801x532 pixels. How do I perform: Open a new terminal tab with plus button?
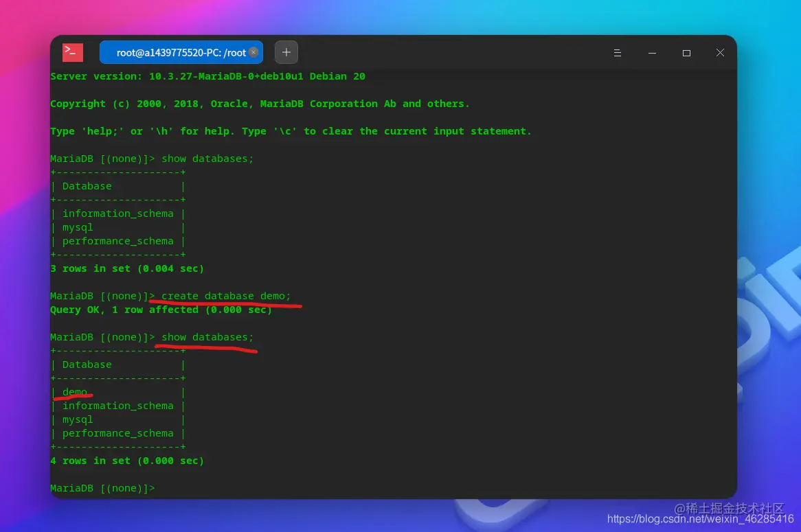click(286, 52)
